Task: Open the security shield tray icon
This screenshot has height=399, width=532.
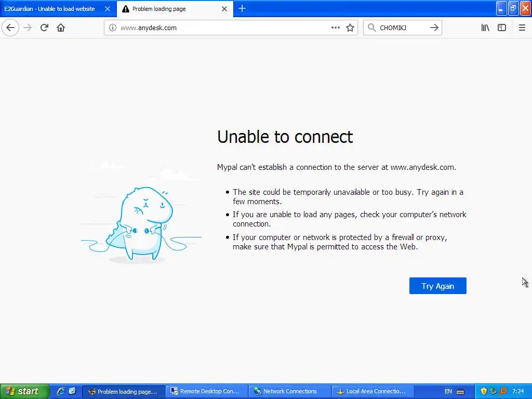Action: 484,391
